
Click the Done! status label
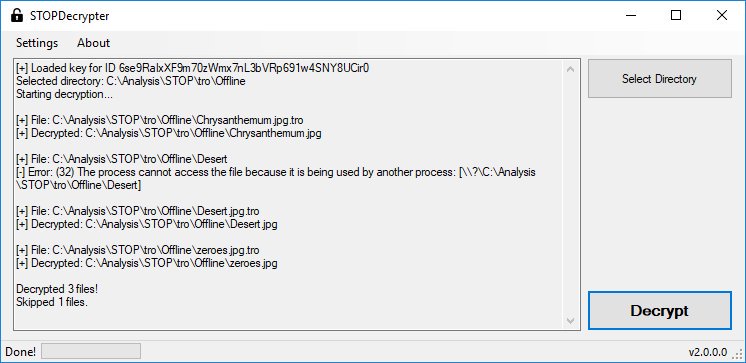click(20, 352)
